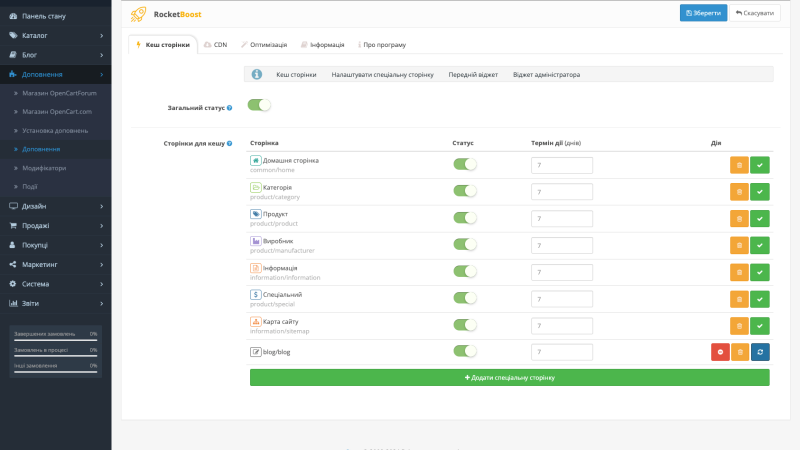Click the orange trash button for Карта сайту row

[x=739, y=326]
